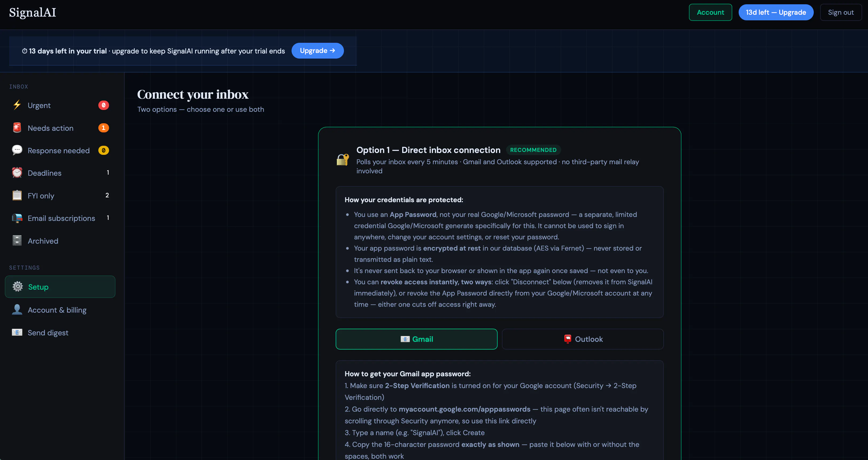Viewport: 868px width, 460px height.
Task: Click the 13d left — Upgrade button
Action: [x=776, y=12]
